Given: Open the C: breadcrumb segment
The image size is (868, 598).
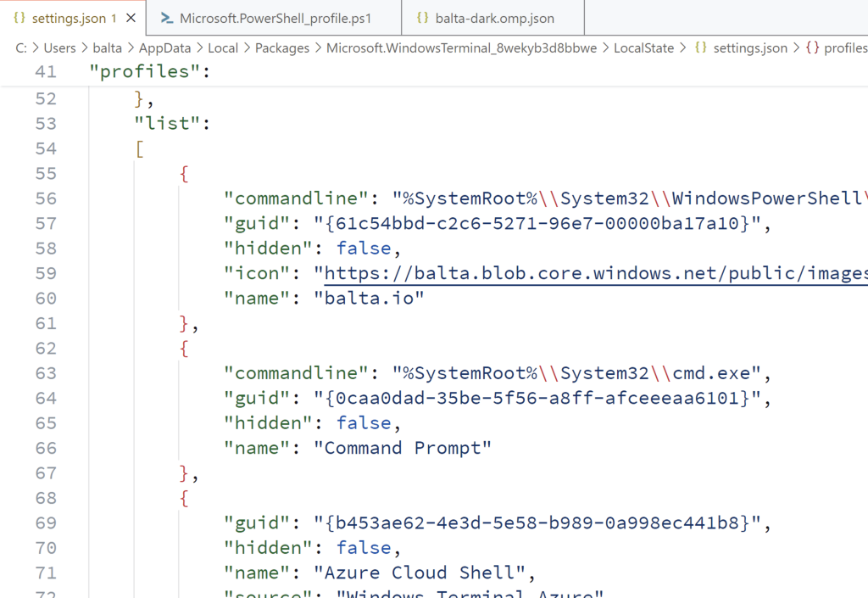Looking at the screenshot, I should point(21,48).
